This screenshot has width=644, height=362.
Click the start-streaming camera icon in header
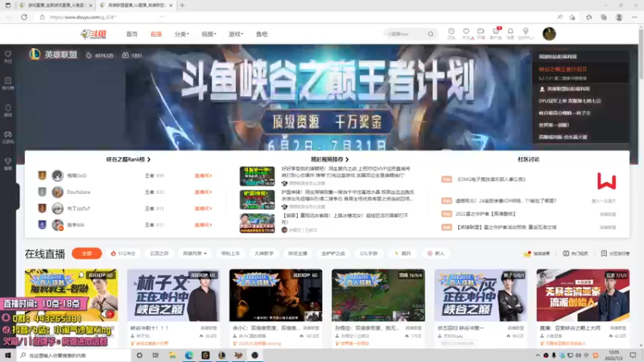point(481,31)
